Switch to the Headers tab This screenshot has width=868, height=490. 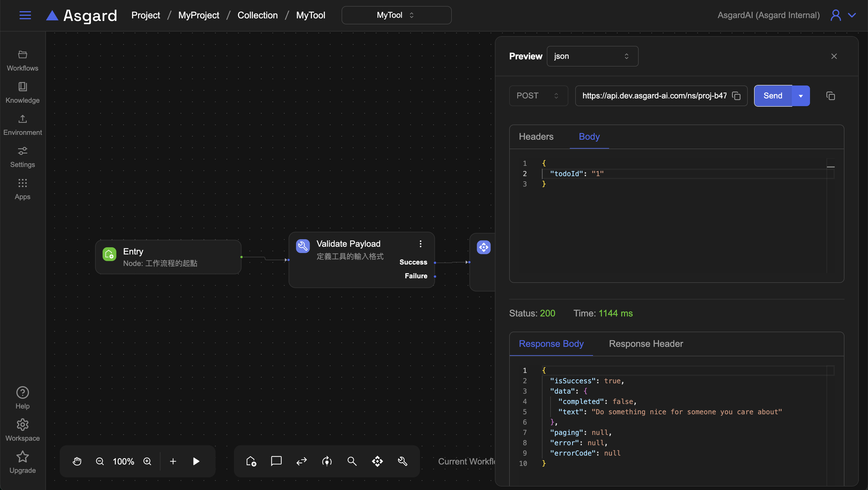point(536,137)
